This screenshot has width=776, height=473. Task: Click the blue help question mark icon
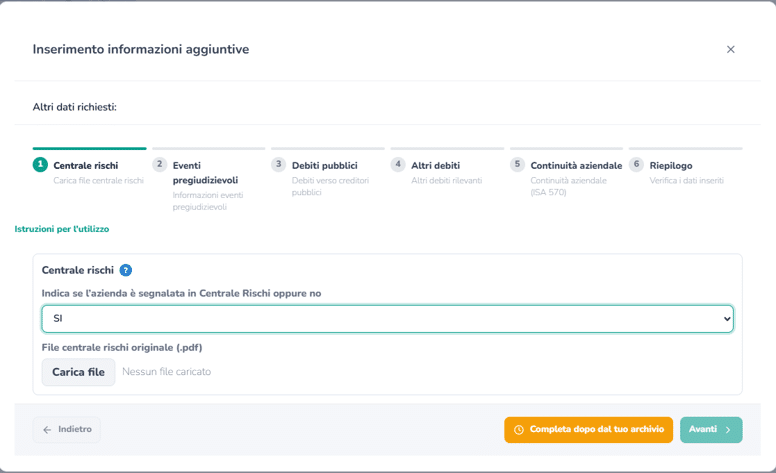(x=126, y=270)
